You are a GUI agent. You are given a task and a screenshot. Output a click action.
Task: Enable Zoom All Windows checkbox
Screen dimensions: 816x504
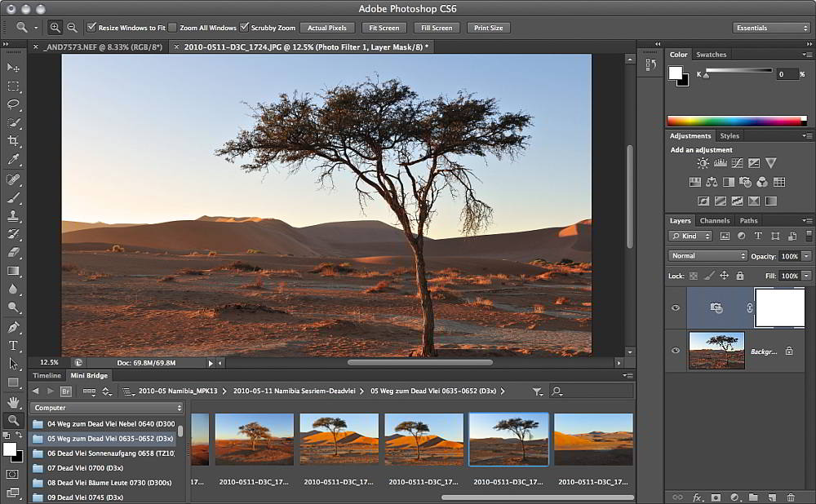[172, 28]
